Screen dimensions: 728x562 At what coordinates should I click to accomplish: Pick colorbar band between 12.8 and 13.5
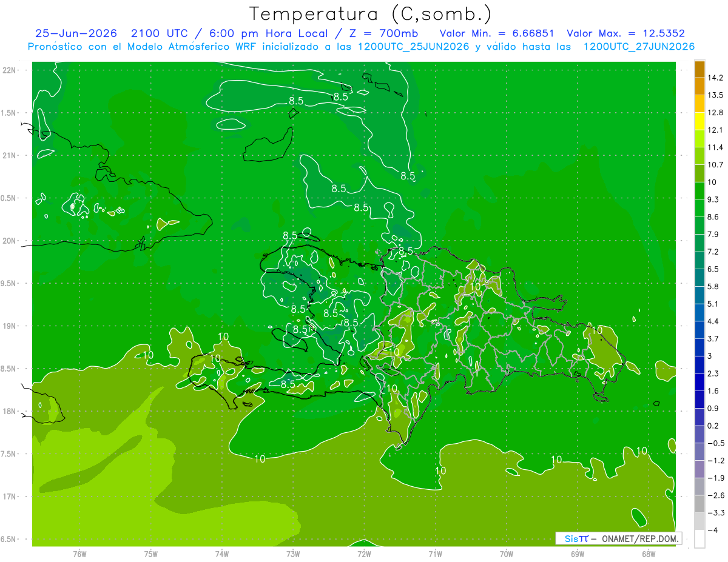click(699, 104)
